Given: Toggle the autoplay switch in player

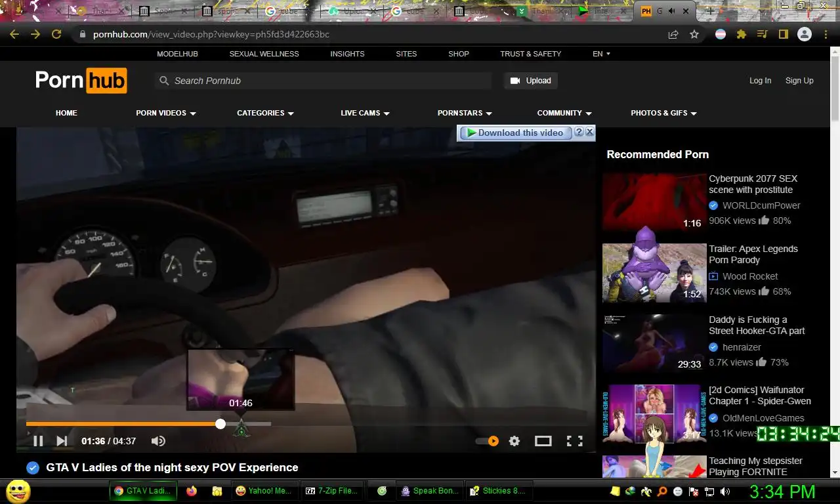Looking at the screenshot, I should coord(488,441).
